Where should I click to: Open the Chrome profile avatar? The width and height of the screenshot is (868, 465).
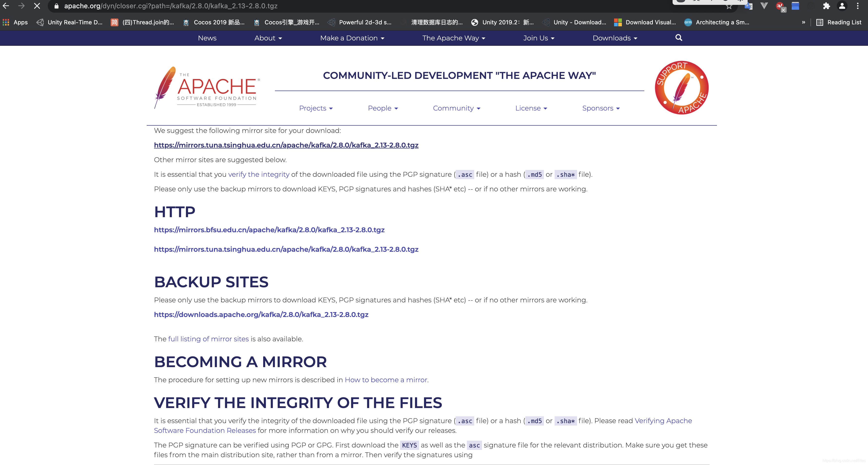842,6
